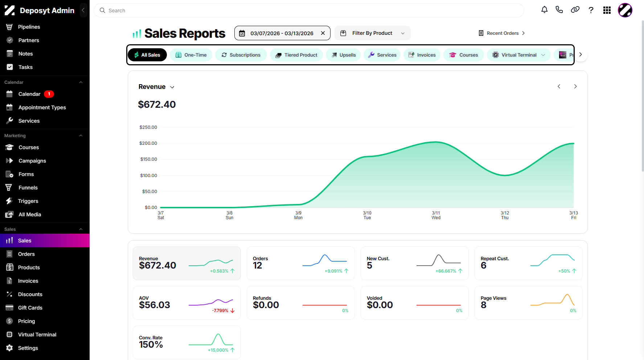The height and width of the screenshot is (360, 644).
Task: Go to next chart with right arrow
Action: (x=575, y=86)
